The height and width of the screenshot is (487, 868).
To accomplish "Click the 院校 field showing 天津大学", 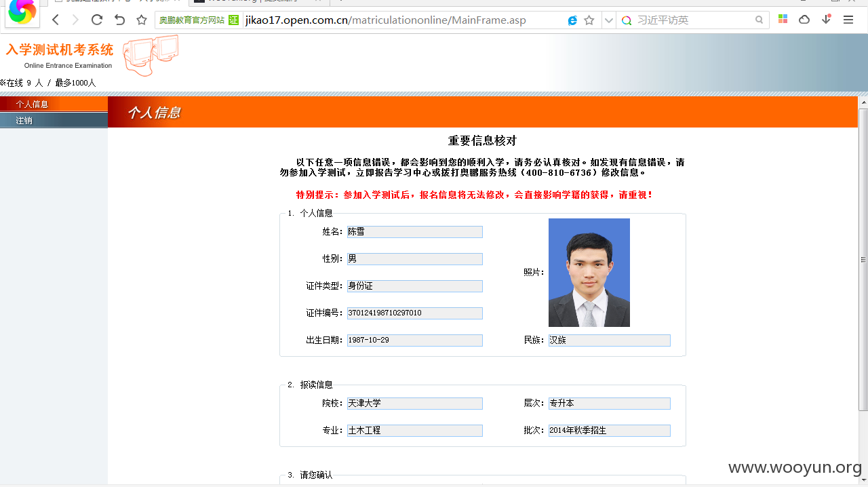I will (415, 404).
